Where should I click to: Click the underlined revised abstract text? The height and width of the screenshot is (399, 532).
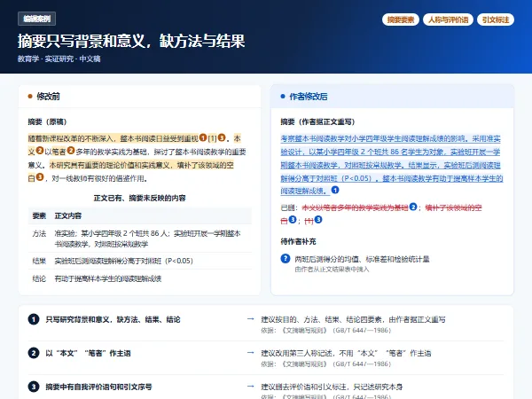tap(391, 165)
